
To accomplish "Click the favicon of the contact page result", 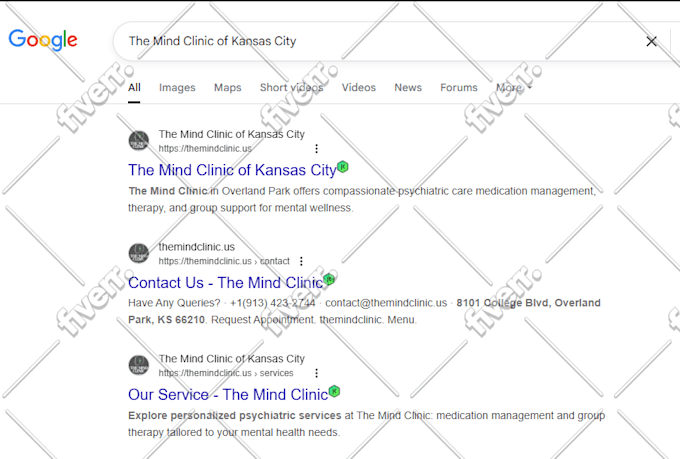I will coord(139,253).
